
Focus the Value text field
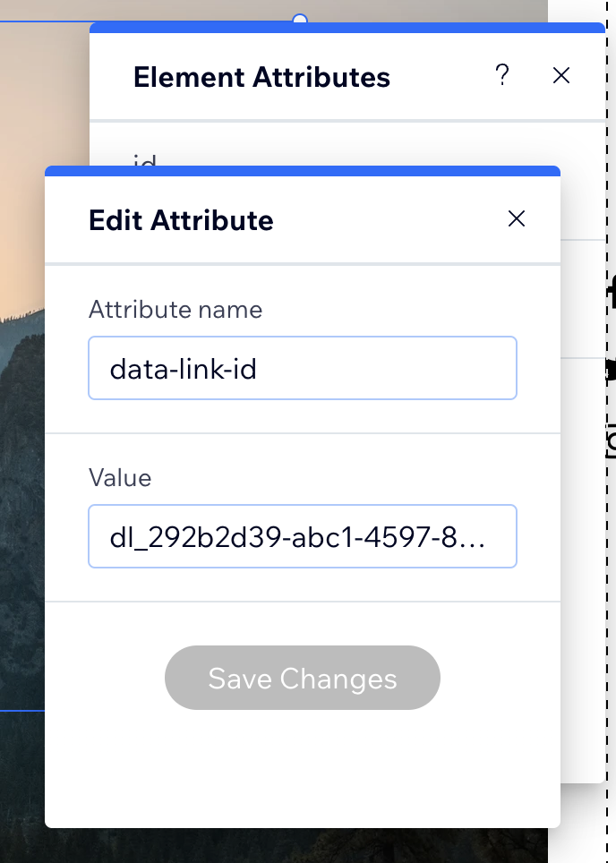(302, 536)
